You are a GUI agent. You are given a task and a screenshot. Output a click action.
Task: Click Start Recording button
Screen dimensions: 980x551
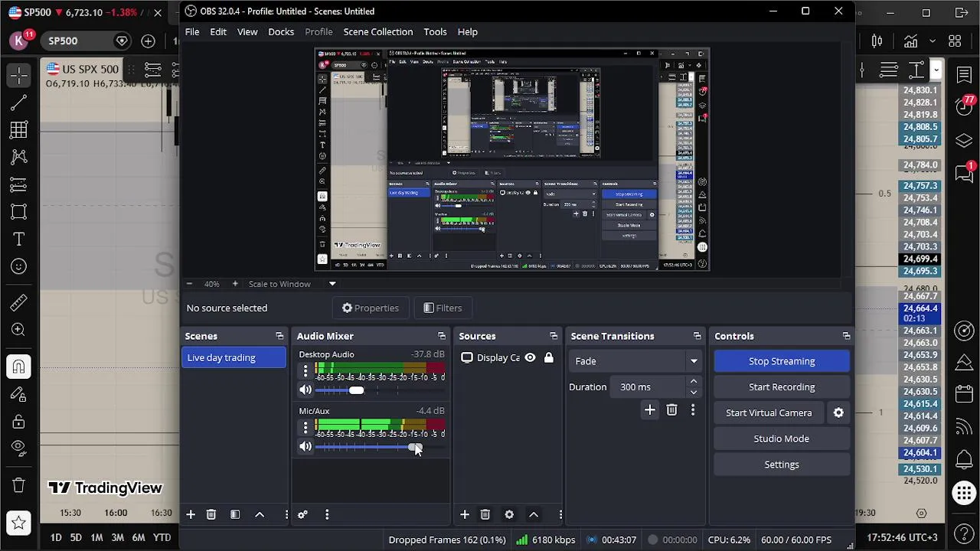pyautogui.click(x=782, y=387)
